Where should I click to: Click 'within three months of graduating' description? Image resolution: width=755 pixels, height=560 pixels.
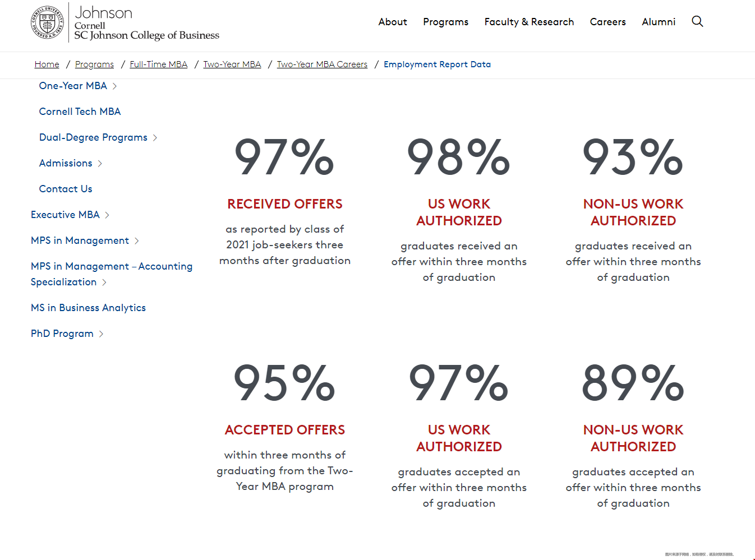pyautogui.click(x=285, y=471)
